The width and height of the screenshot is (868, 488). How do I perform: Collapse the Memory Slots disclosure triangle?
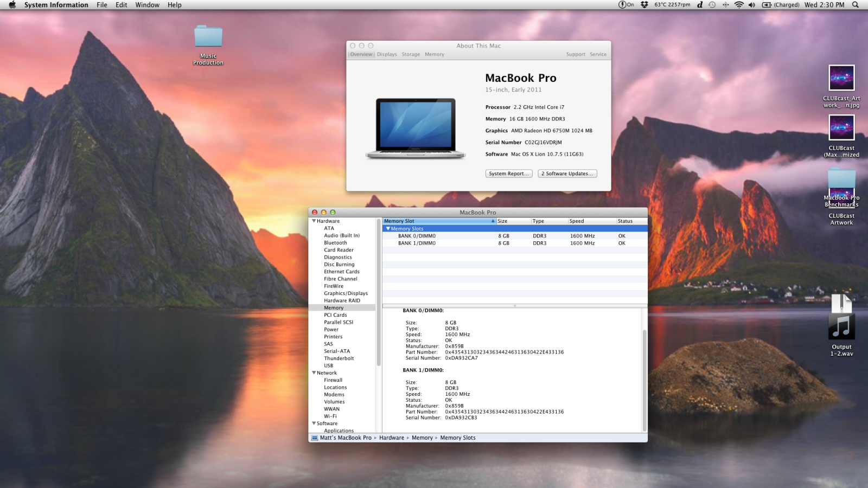388,229
